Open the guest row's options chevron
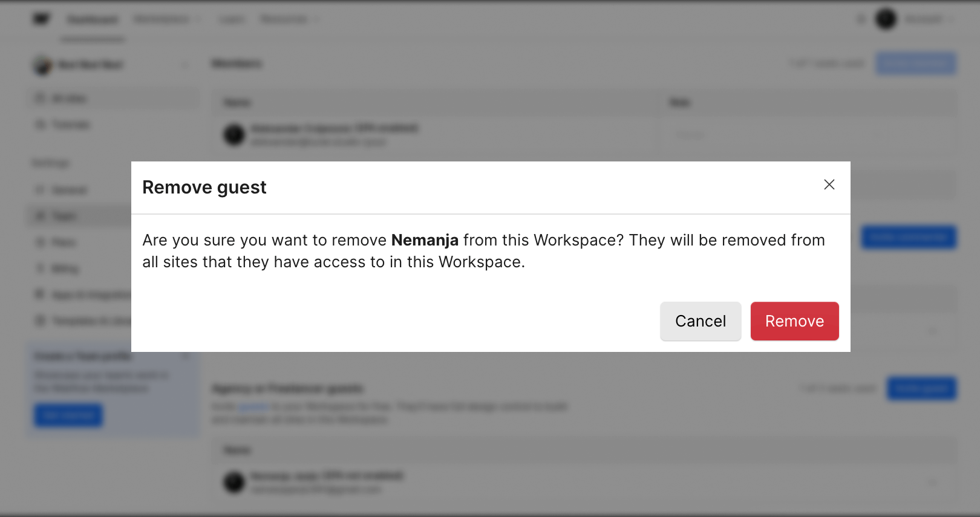The image size is (980, 517). click(x=933, y=483)
